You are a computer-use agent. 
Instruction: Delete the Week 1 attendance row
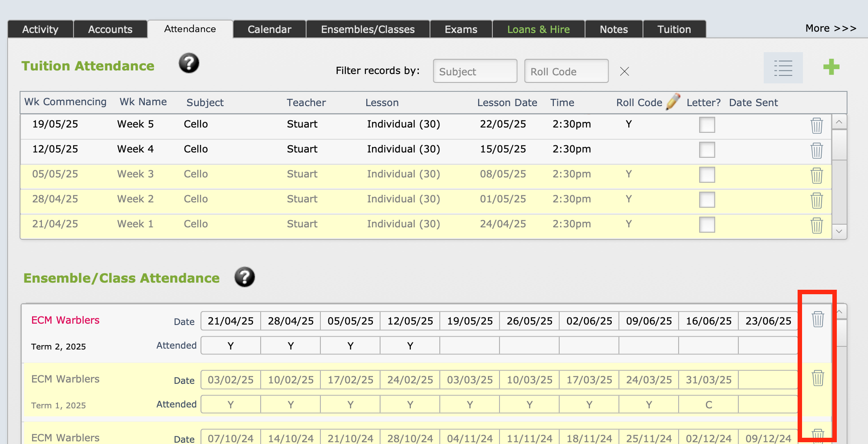(x=817, y=225)
